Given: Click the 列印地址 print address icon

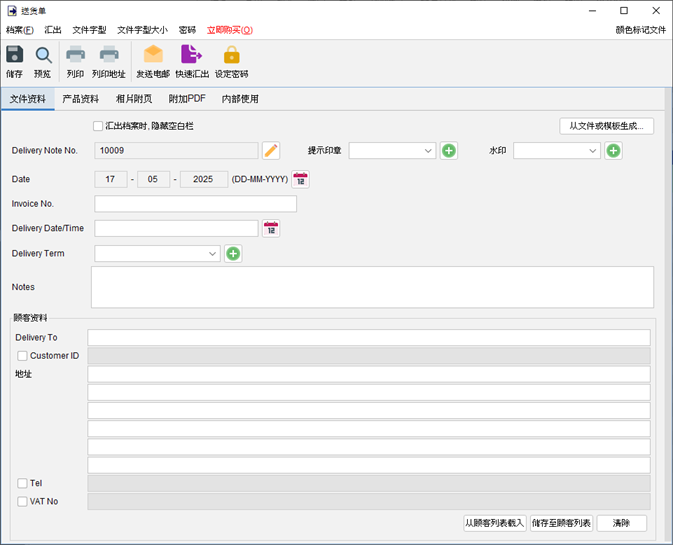Looking at the screenshot, I should (109, 61).
